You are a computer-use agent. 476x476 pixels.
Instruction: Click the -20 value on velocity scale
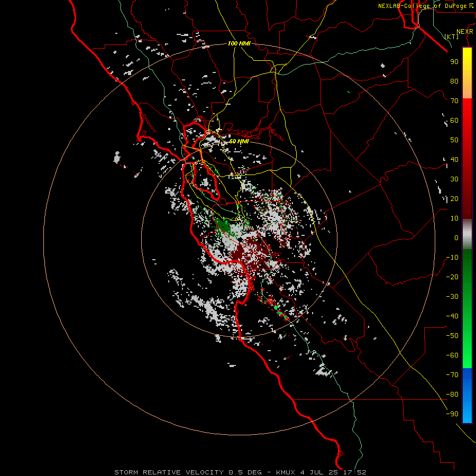[452, 277]
